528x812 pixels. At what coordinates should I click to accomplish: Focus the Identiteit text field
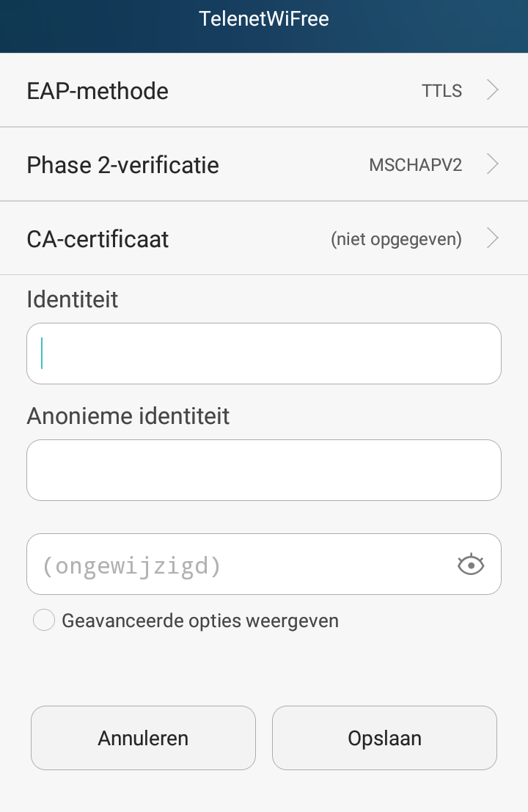point(264,354)
